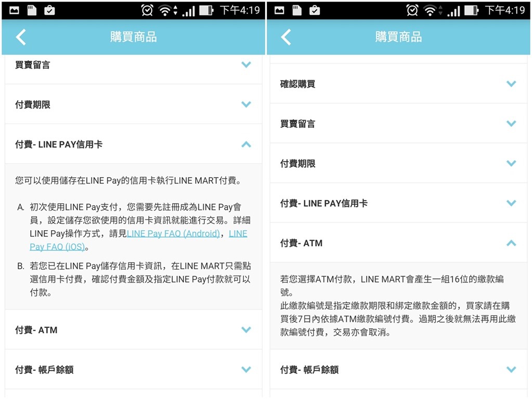Tap Wi-Fi icon in left status bar
The height and width of the screenshot is (399, 532).
click(x=165, y=10)
